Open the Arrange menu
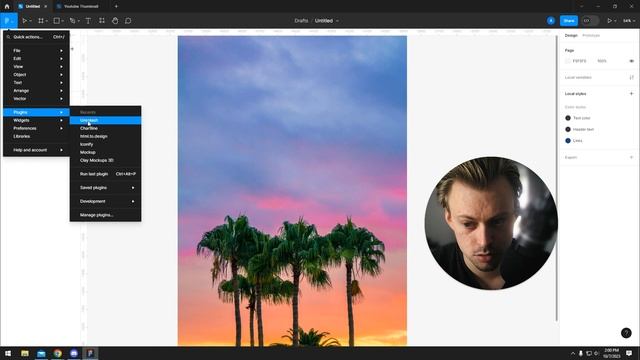The width and height of the screenshot is (640, 360). (36, 91)
